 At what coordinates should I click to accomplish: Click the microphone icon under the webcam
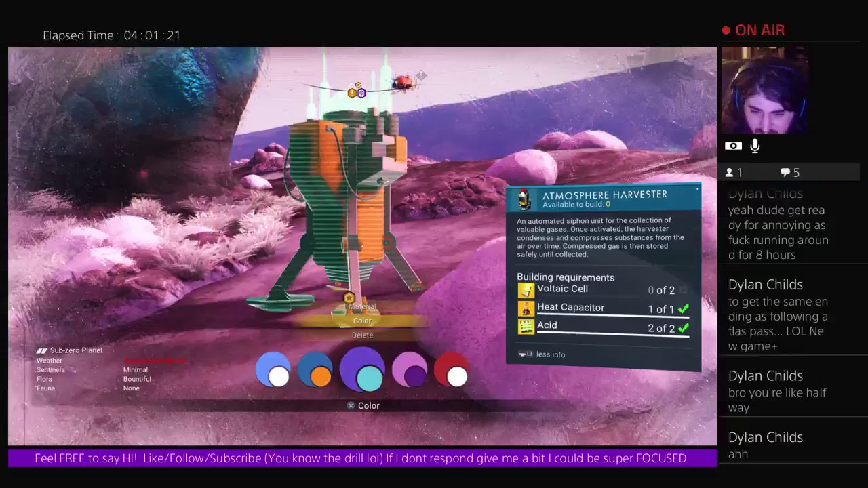[x=755, y=146]
